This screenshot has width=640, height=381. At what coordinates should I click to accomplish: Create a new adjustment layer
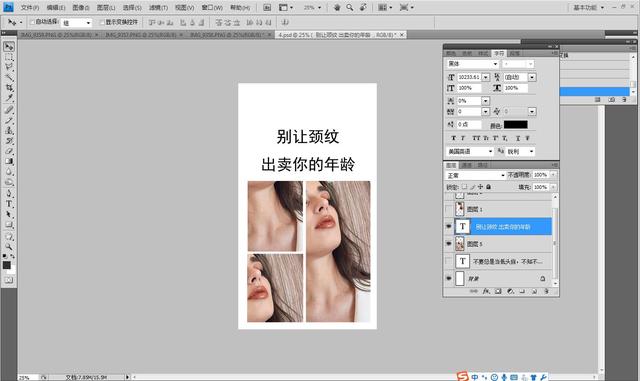tap(510, 291)
